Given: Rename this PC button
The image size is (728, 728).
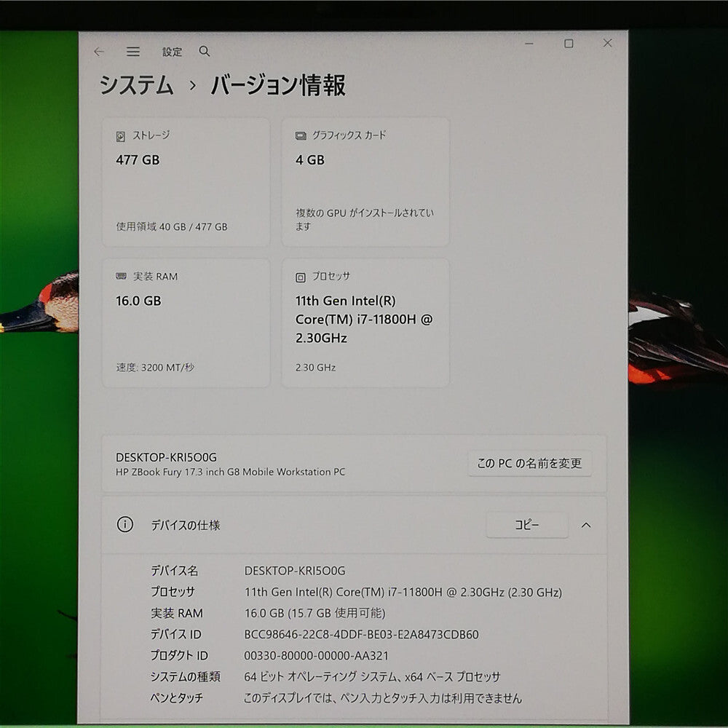Looking at the screenshot, I should coord(529,463).
